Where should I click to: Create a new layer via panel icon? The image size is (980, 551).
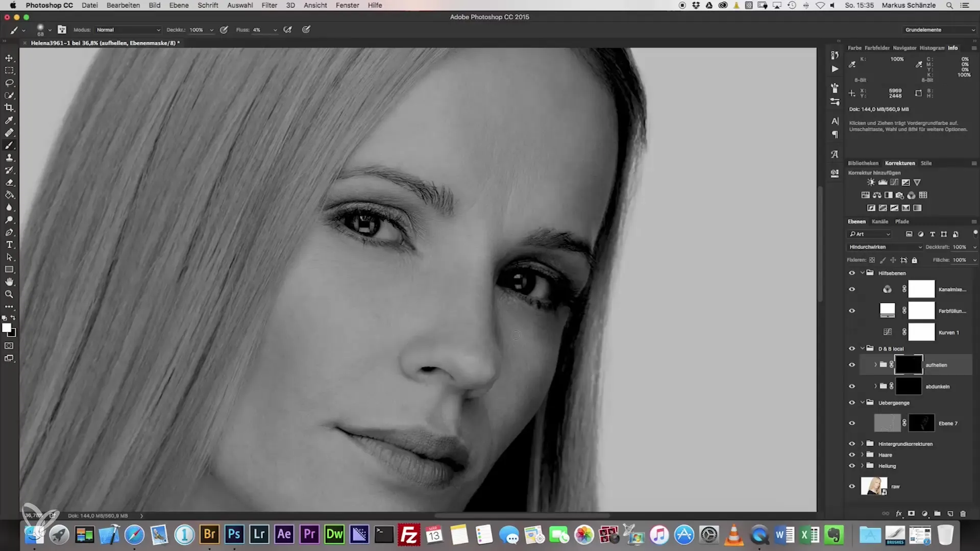click(950, 514)
